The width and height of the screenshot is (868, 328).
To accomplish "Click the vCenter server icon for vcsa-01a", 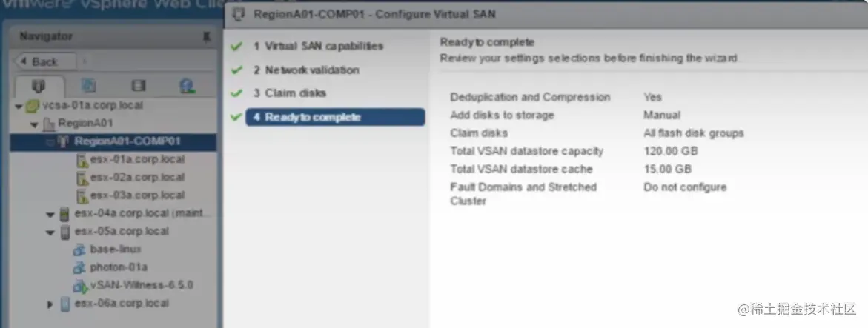I will pyautogui.click(x=31, y=106).
